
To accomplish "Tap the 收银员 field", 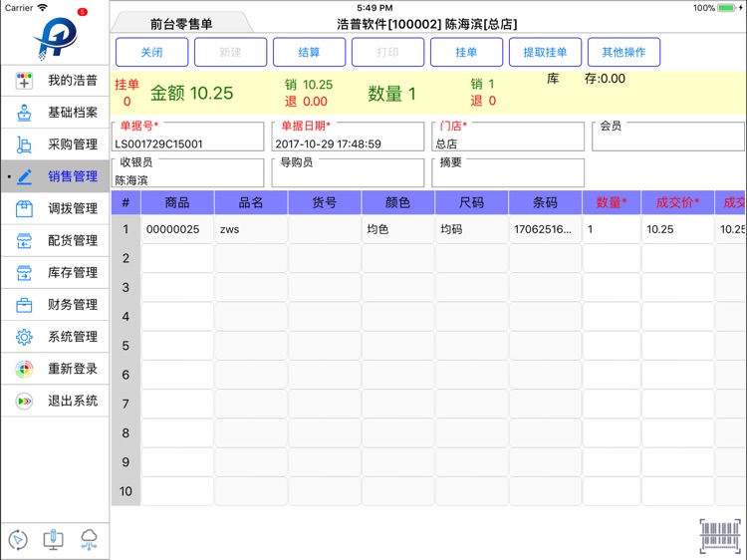I will pyautogui.click(x=187, y=173).
